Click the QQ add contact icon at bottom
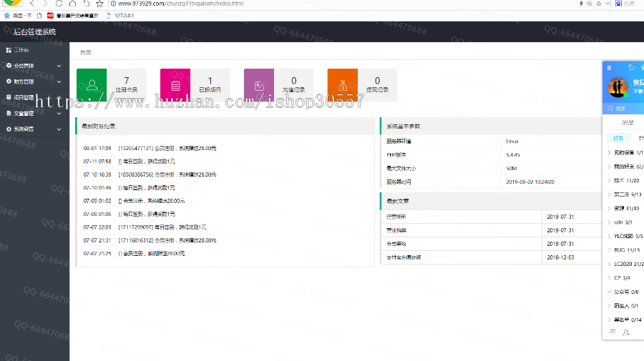 coord(626,332)
